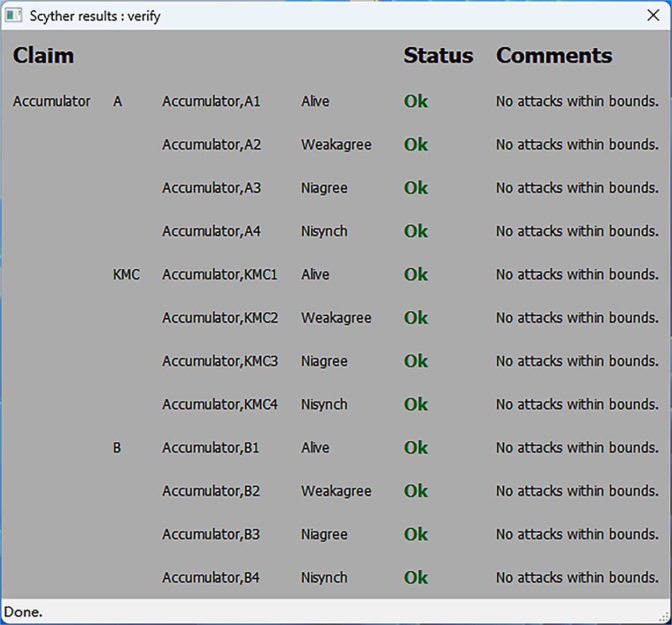Click the resize grip in the status bar corner

click(664, 616)
